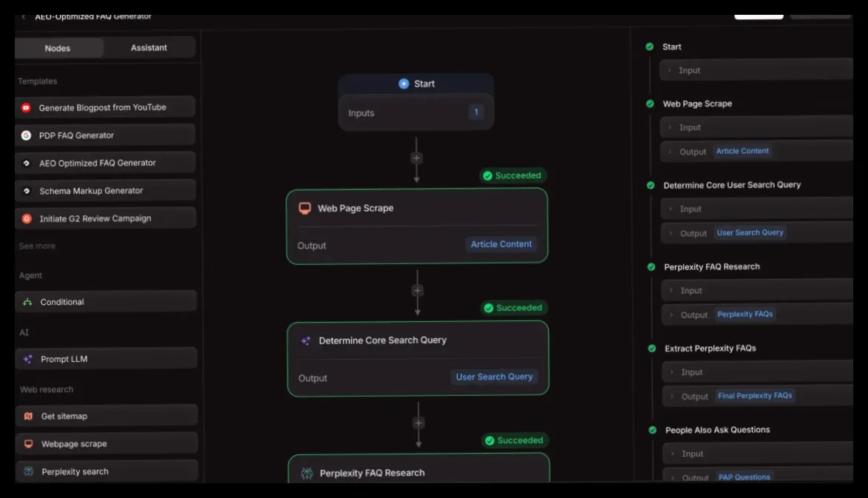This screenshot has height=498, width=868.
Task: Click the Get sitemap map icon
Action: 28,416
